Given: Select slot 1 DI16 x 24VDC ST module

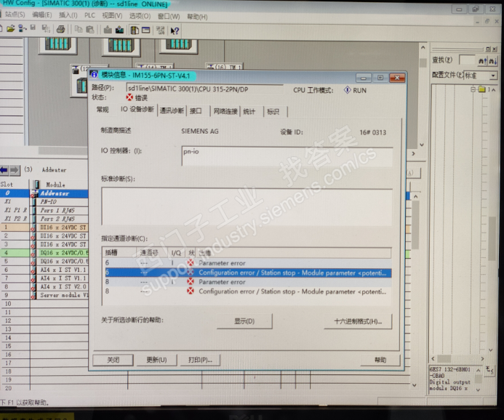Looking at the screenshot, I should point(44,227).
